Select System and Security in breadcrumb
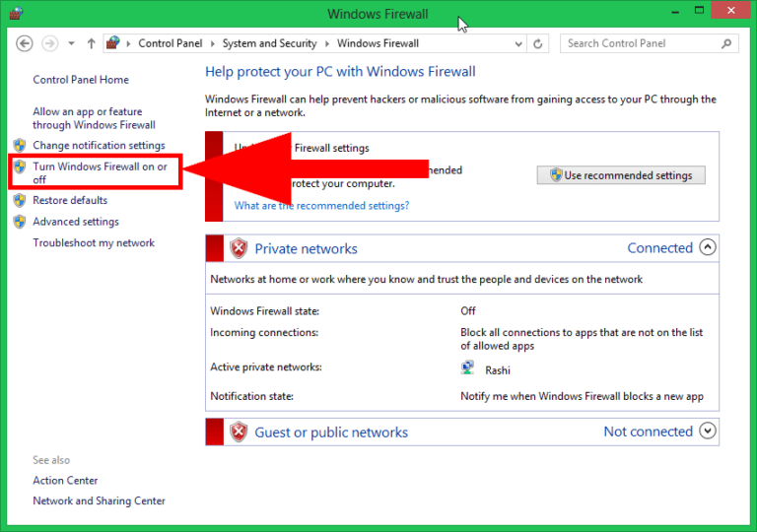Screen dimensions: 757x532 269,43
